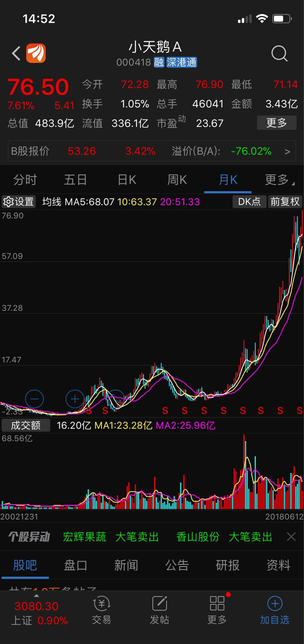Tap the 溢价(B/A) -76.02% value
The height and width of the screenshot is (644, 304).
[x=251, y=151]
